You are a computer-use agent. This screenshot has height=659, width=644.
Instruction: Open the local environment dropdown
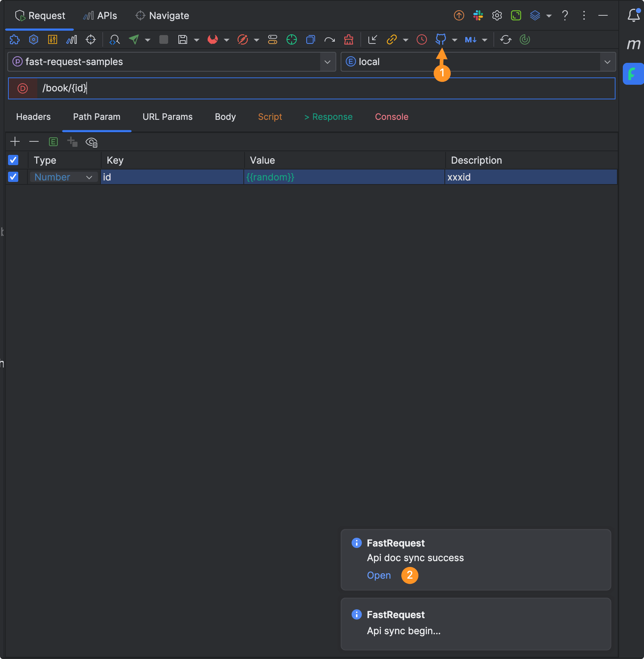coord(607,62)
